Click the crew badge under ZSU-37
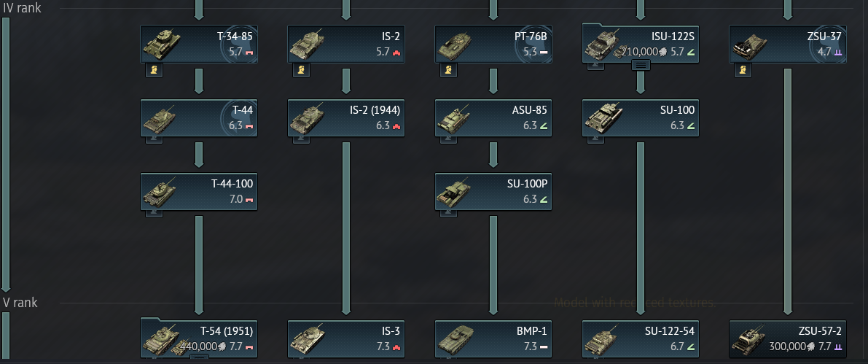 (743, 70)
